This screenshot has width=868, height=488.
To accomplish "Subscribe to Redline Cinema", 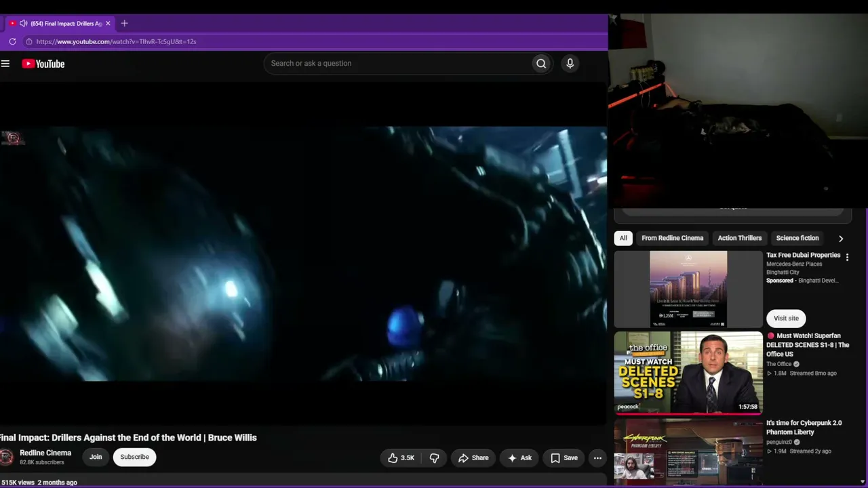I will pyautogui.click(x=135, y=457).
